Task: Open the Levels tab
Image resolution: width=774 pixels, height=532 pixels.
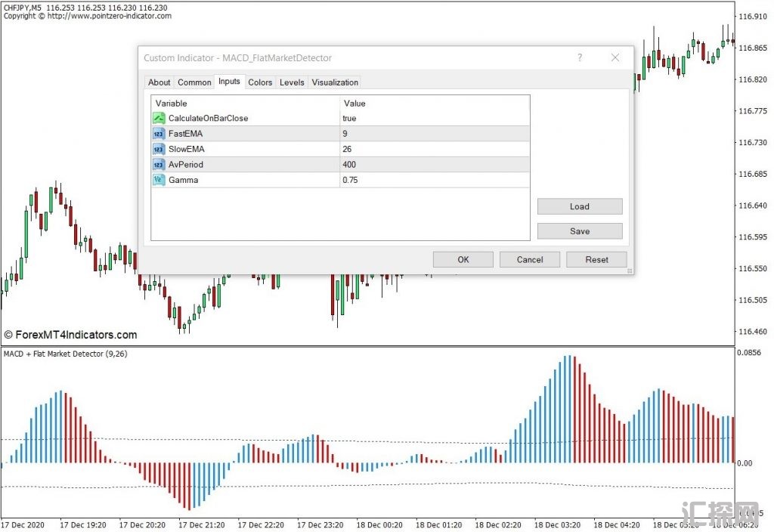Action: (292, 82)
